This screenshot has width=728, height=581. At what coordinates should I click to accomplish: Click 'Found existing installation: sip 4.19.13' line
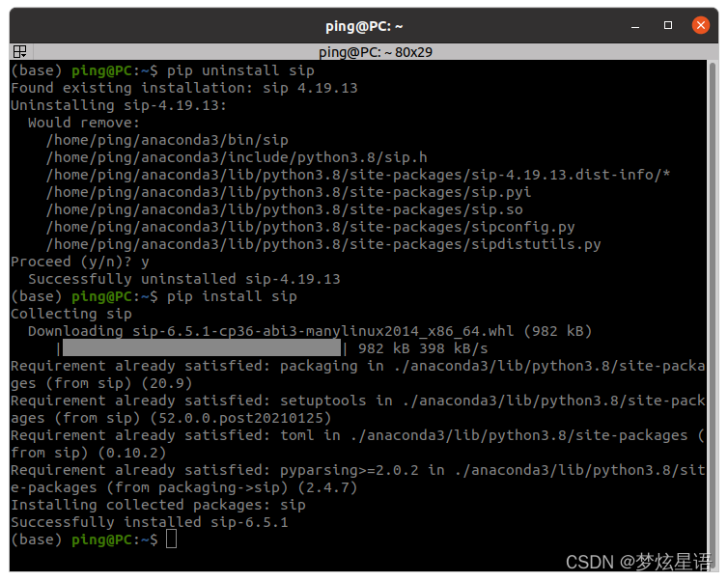(184, 88)
